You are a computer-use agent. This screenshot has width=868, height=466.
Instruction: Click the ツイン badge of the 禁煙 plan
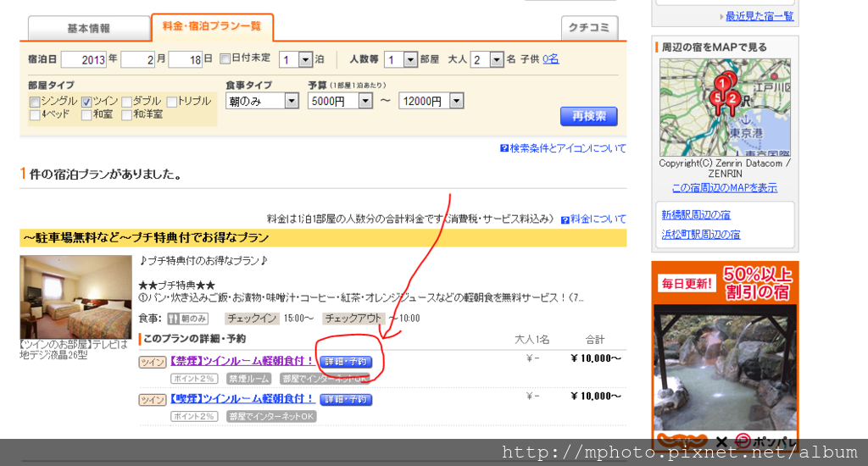153,363
